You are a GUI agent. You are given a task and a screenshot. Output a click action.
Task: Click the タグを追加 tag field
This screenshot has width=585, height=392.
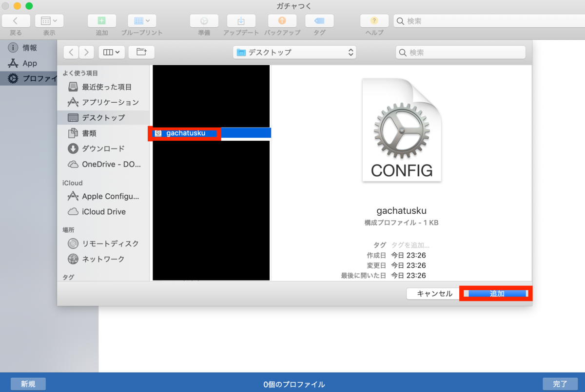click(x=410, y=245)
